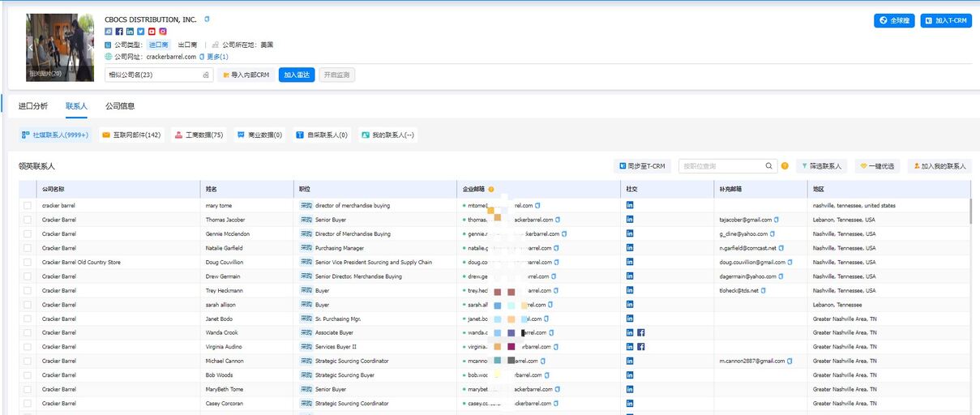Click the 全球搜 button
Viewport: 980px width, 415px height.
(x=894, y=20)
